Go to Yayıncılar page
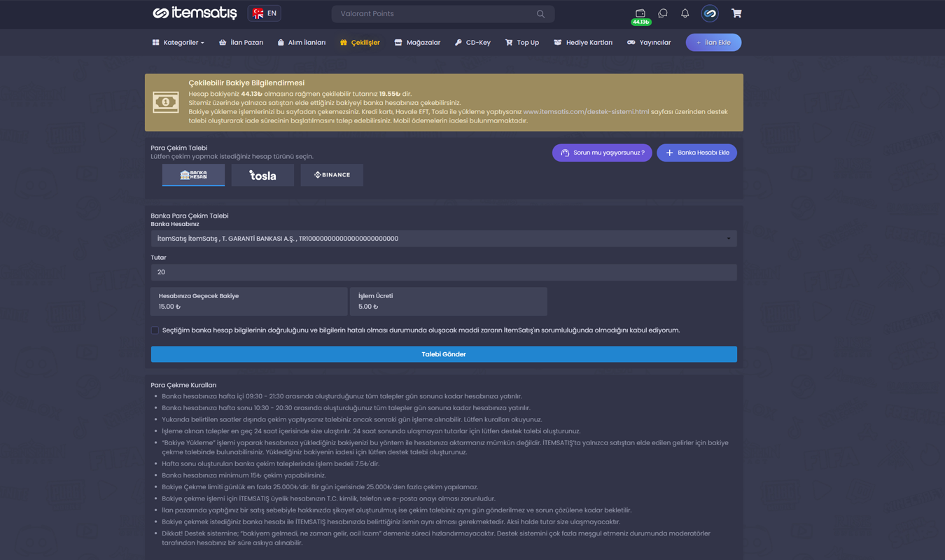 [x=649, y=43]
